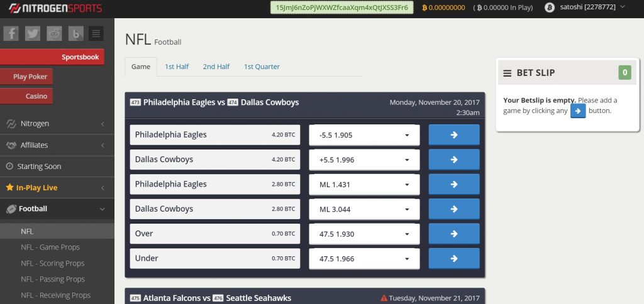This screenshot has width=644, height=304.
Task: Add Under 47.5 with arrow button
Action: coord(454,258)
